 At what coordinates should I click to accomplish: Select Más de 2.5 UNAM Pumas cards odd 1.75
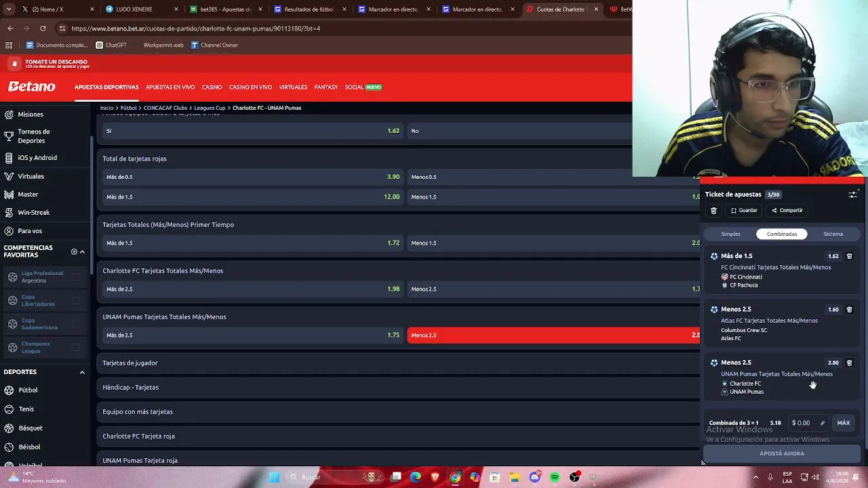pyautogui.click(x=252, y=335)
